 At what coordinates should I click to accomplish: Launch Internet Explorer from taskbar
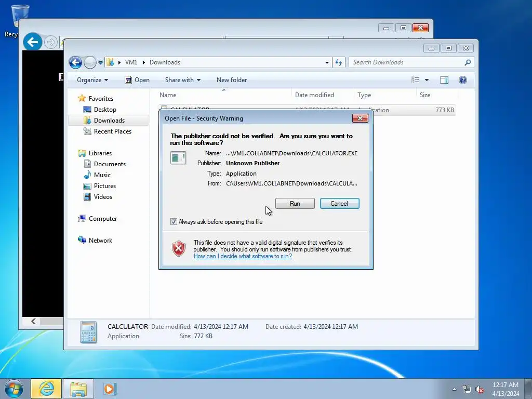coord(46,389)
